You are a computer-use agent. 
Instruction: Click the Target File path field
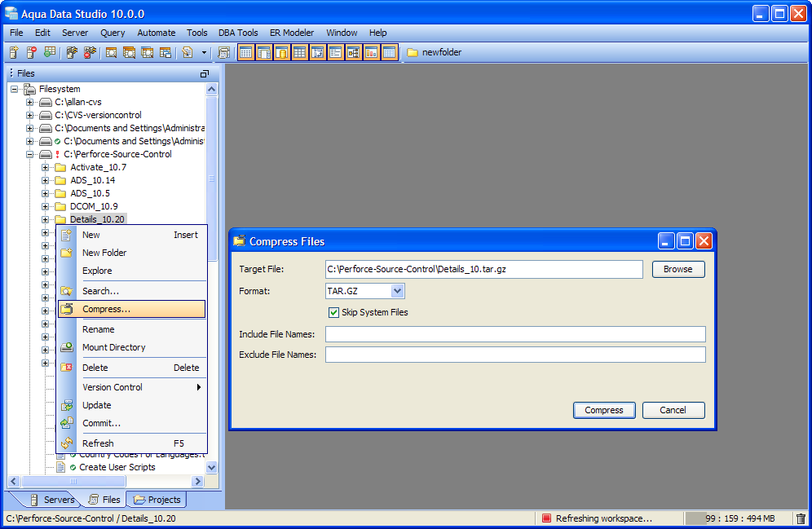484,269
